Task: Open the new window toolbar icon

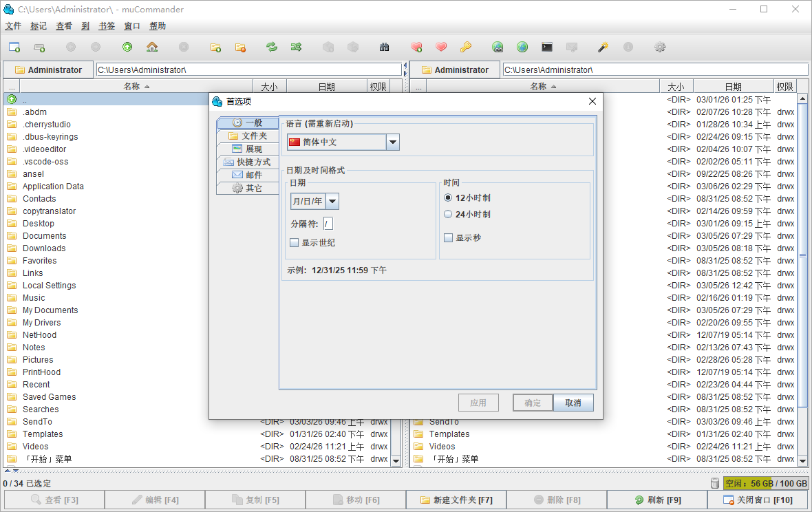Action: [14, 47]
